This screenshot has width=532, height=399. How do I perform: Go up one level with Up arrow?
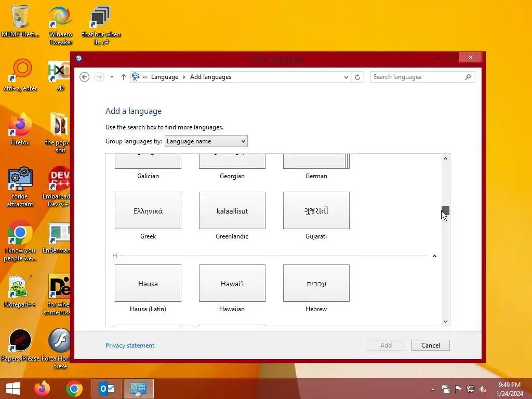tap(124, 77)
